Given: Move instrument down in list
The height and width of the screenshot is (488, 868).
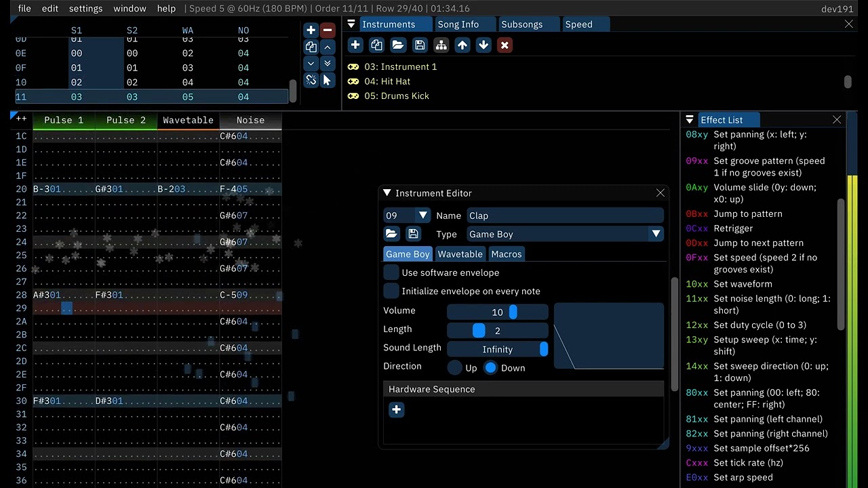Looking at the screenshot, I should coord(484,45).
